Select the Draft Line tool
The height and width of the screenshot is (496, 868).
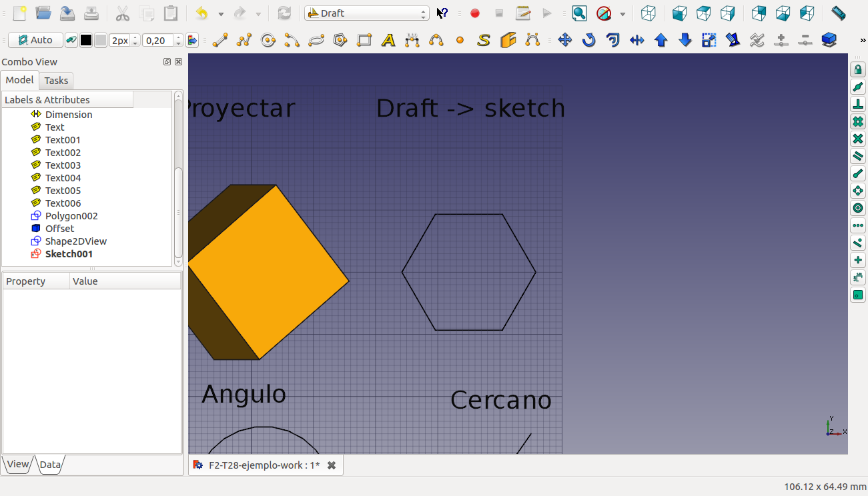pos(220,41)
